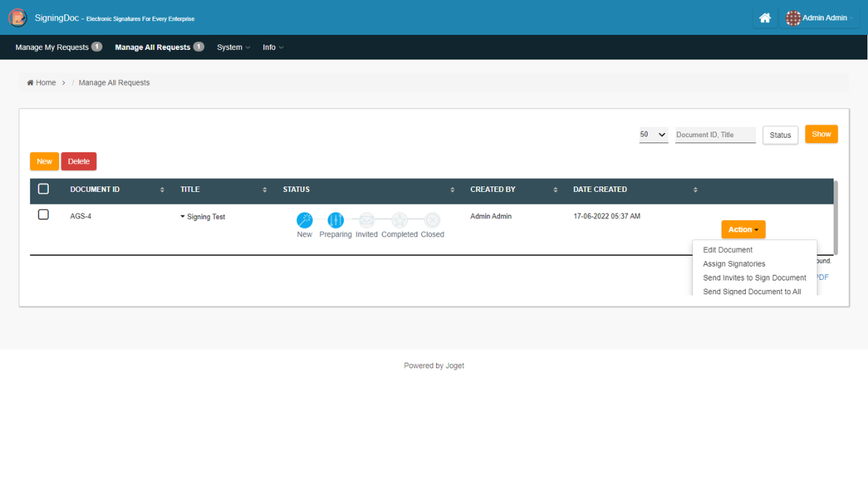Click the Closed status stage icon
The width and height of the screenshot is (868, 488).
pos(432,220)
